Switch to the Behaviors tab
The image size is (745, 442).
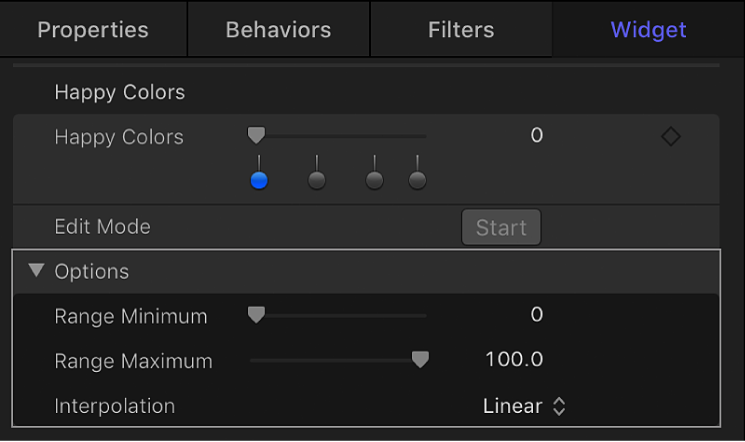click(x=278, y=30)
